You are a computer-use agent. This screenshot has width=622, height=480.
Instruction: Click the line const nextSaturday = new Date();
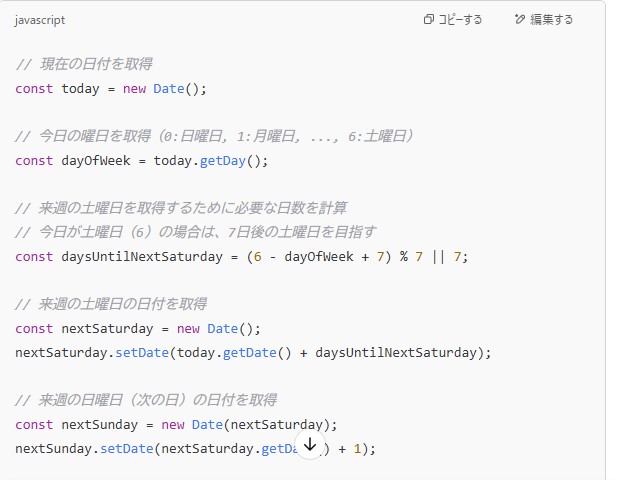point(138,328)
